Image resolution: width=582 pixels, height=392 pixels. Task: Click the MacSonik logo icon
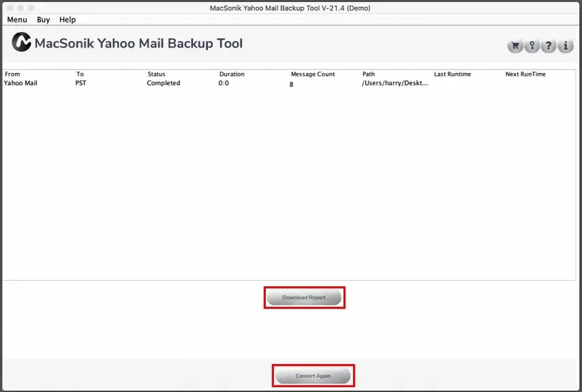pyautogui.click(x=21, y=42)
